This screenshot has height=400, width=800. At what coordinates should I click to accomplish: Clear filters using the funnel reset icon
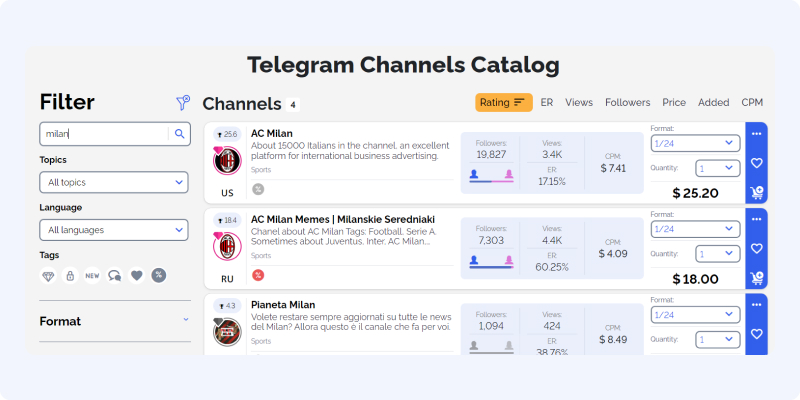click(x=183, y=103)
